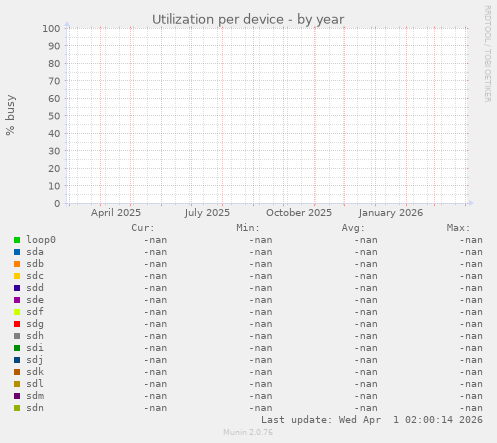The image size is (497, 443).
Task: Click the sdn olive green color swatch
Action: point(17,408)
